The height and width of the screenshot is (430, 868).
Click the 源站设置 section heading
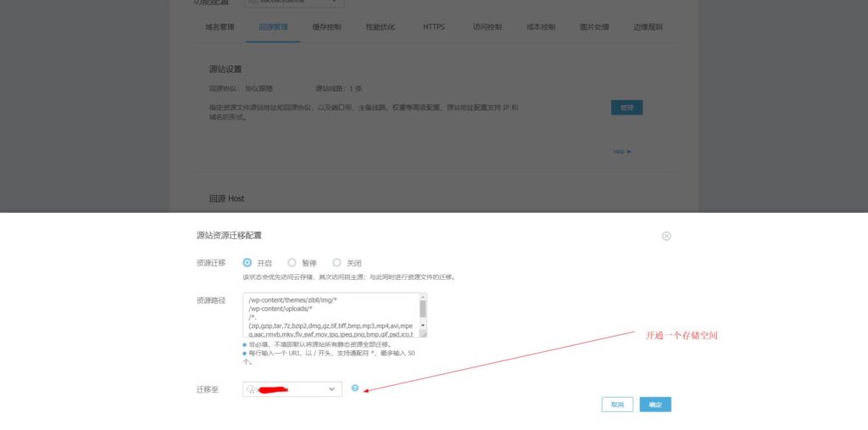[225, 70]
